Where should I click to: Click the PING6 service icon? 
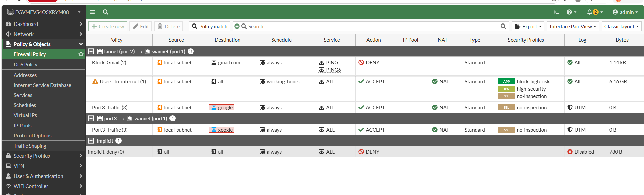tap(321, 70)
